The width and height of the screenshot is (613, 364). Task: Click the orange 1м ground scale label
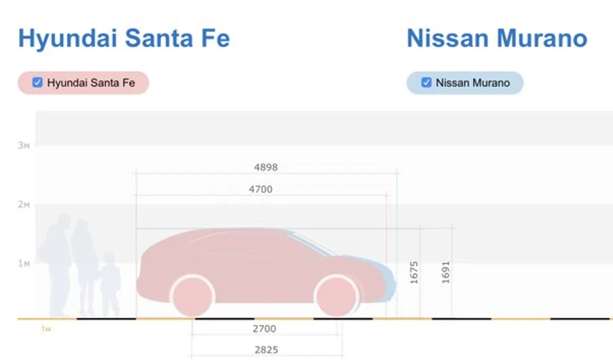tap(46, 329)
